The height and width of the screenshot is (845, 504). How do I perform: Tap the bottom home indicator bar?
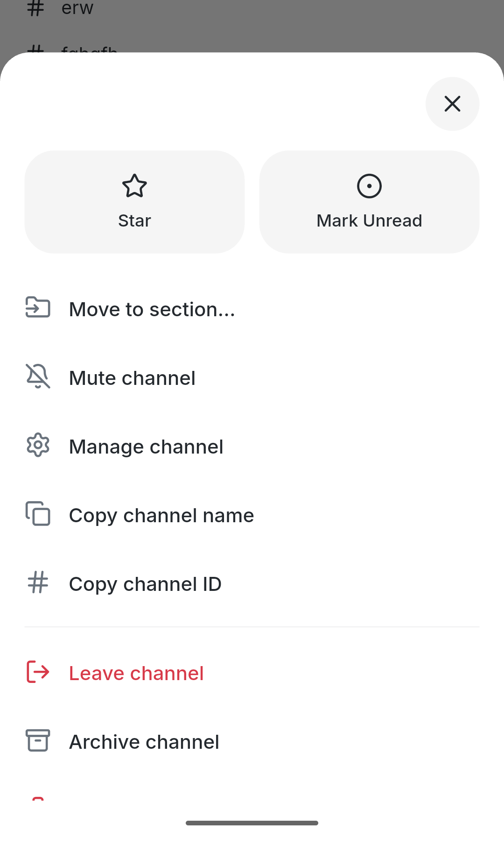click(252, 823)
